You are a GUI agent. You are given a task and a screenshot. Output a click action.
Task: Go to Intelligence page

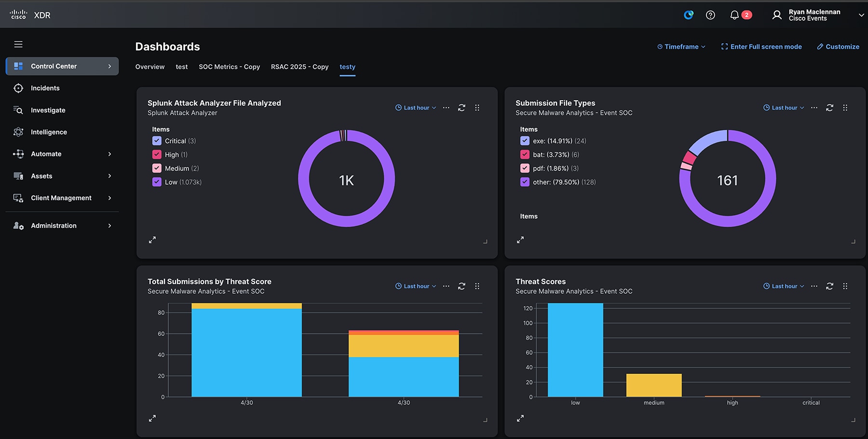point(49,132)
